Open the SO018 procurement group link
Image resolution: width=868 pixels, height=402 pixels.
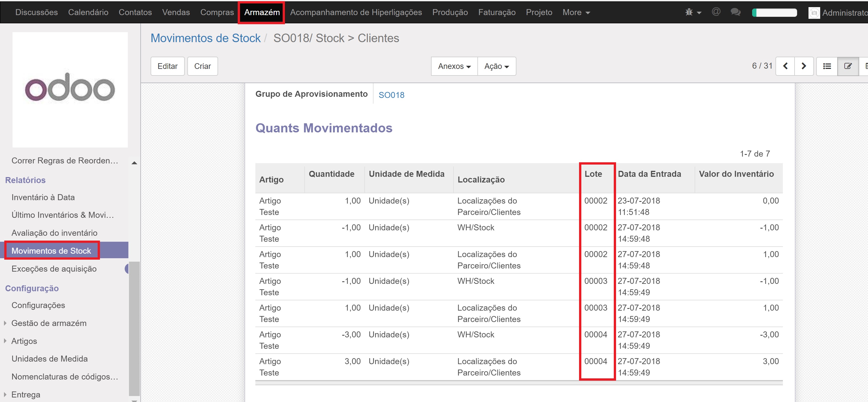pos(391,95)
